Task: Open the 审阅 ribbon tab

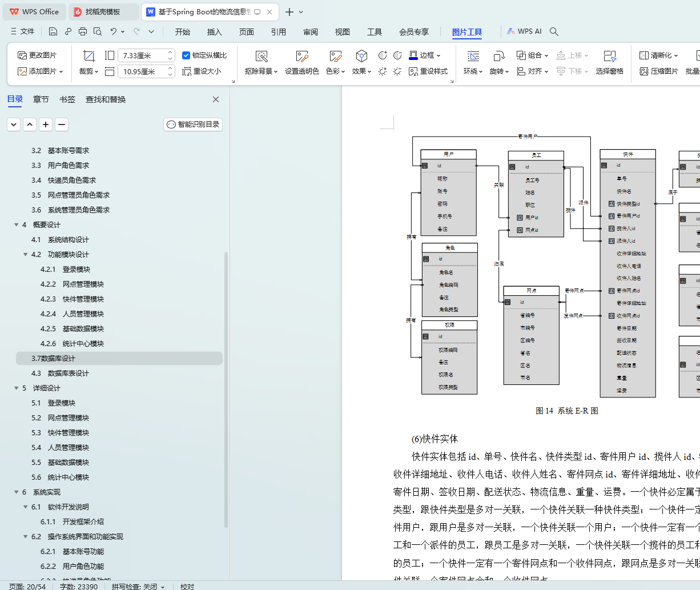Action: 311,31
